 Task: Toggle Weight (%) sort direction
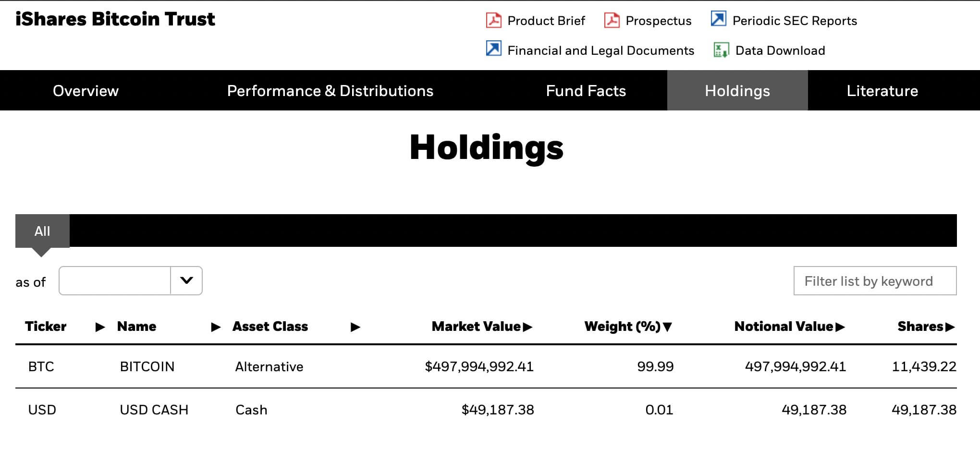pyautogui.click(x=667, y=327)
